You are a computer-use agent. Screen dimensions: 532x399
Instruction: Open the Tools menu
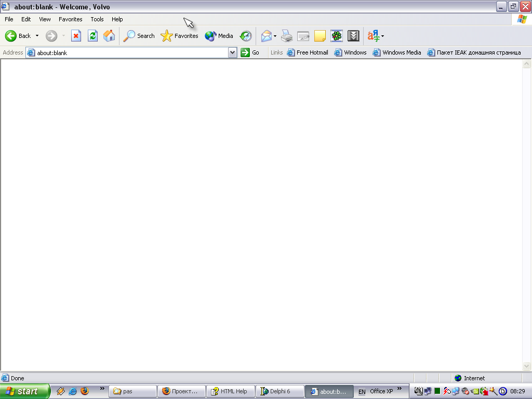click(x=97, y=19)
